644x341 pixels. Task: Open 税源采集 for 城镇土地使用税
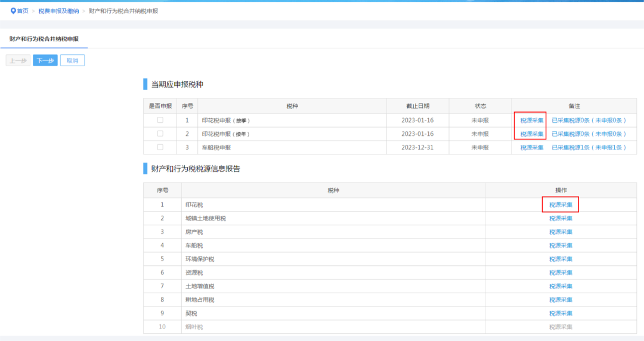(561, 218)
